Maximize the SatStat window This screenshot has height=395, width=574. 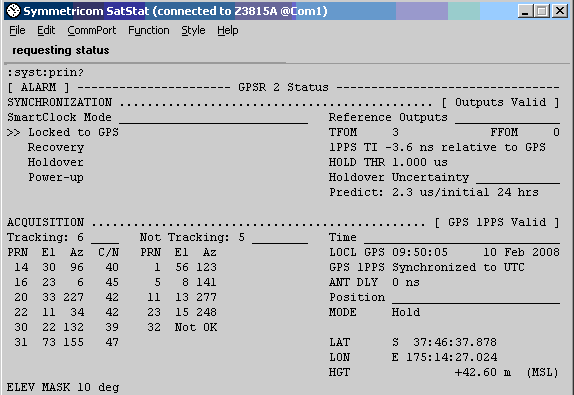(x=542, y=11)
